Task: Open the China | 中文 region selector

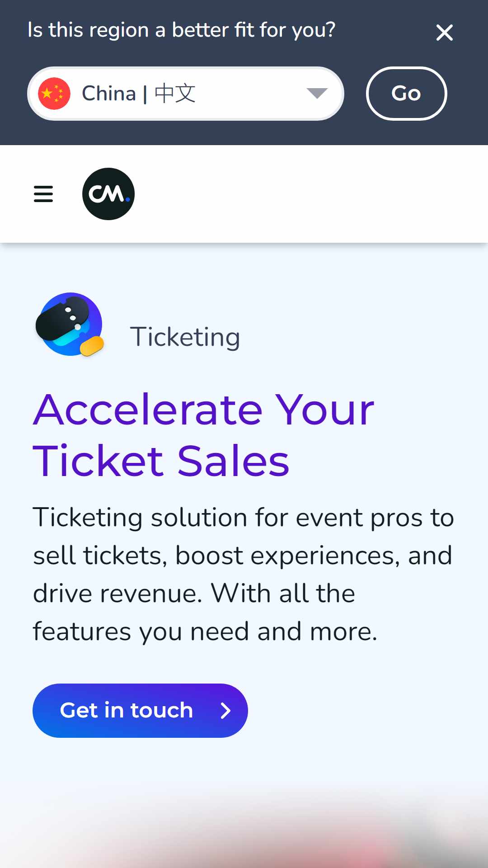Action: (x=186, y=94)
